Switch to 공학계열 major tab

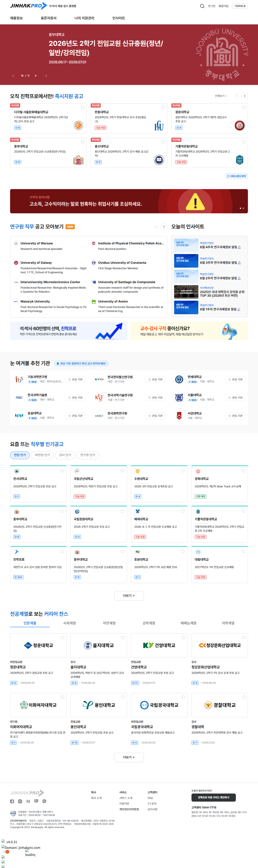tap(149, 623)
